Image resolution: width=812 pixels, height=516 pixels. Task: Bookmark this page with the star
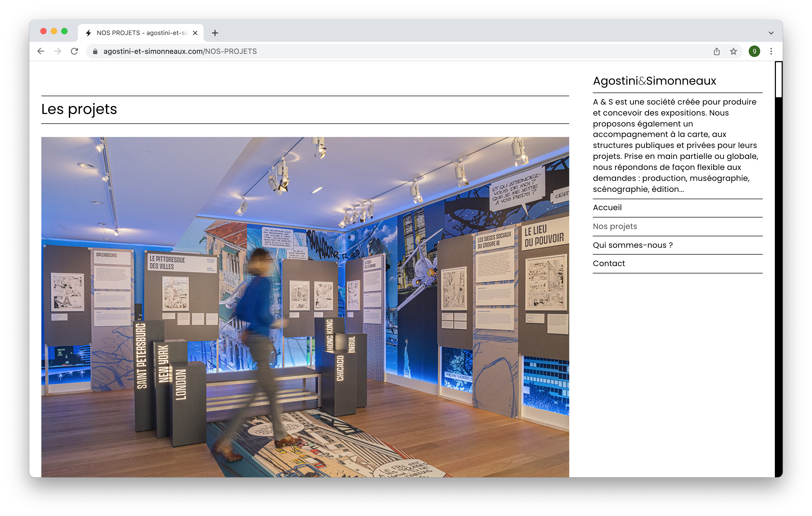pos(734,51)
